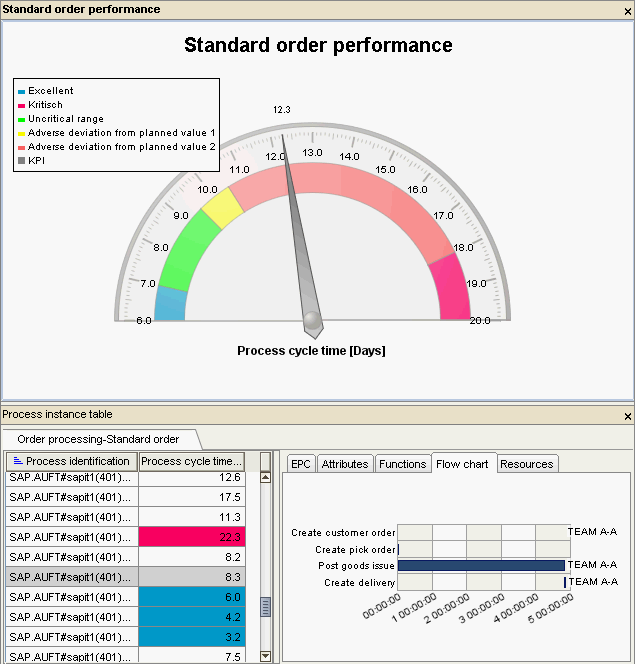Screen dimensions: 635x664
Task: Click the grey KPI legend swatch
Action: [x=22, y=160]
